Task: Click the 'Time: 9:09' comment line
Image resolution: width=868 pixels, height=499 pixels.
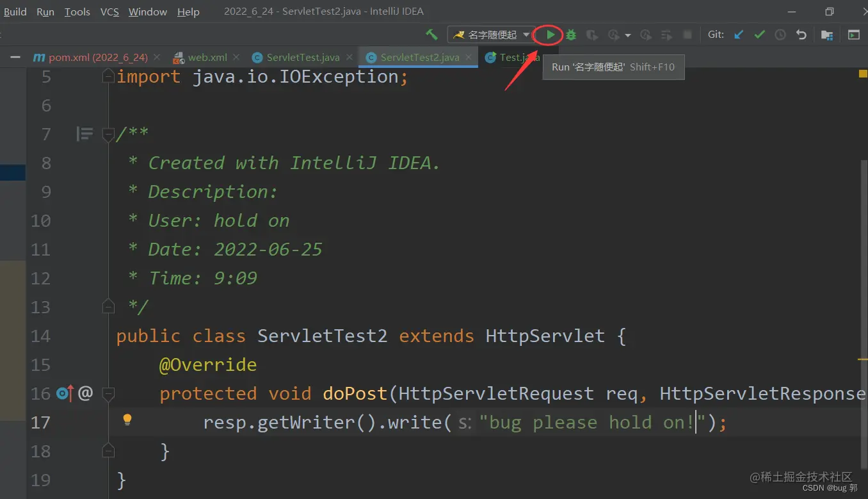Action: pos(193,278)
